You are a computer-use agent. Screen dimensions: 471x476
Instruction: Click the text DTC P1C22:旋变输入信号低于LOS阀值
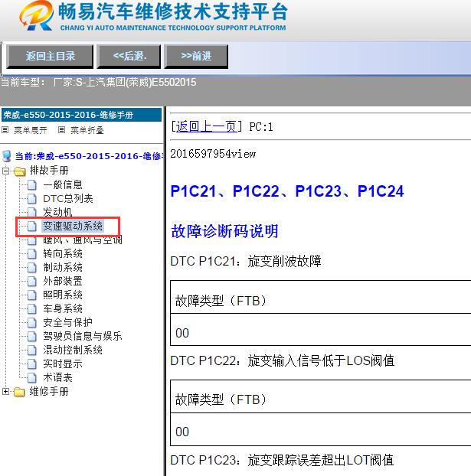pyautogui.click(x=283, y=361)
